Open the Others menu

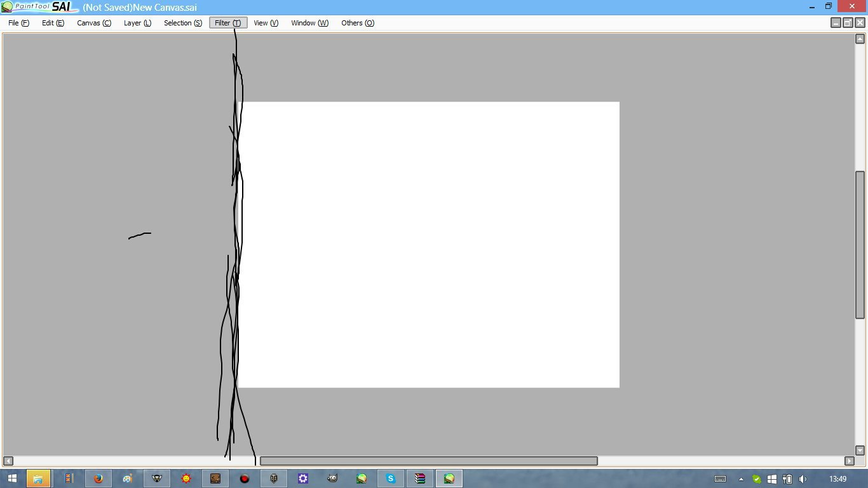pos(358,23)
